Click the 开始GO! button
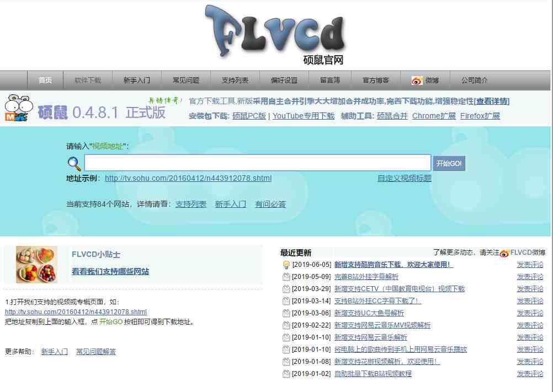The image size is (553, 392). (x=449, y=163)
